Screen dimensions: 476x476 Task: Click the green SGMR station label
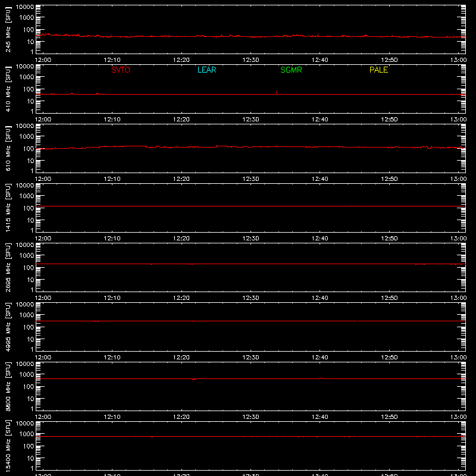(x=291, y=70)
